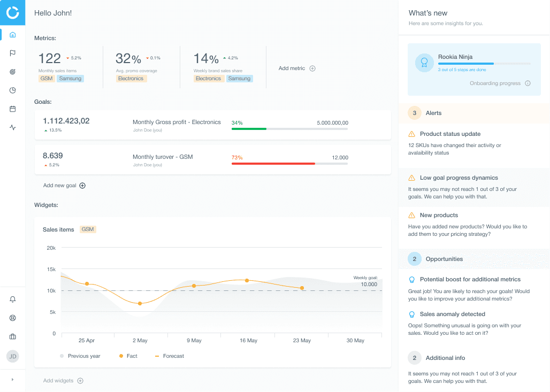Click the JD user avatar
Image resolution: width=550 pixels, height=392 pixels.
(13, 356)
